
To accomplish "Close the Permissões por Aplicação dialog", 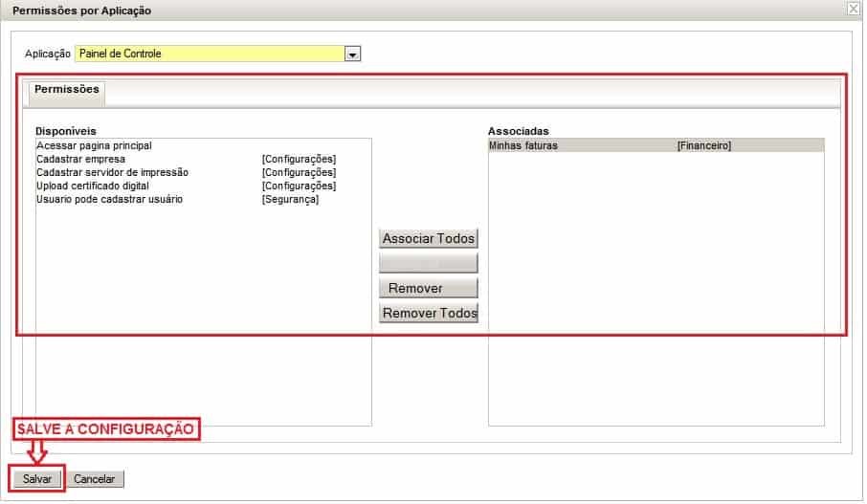I will coord(854,10).
